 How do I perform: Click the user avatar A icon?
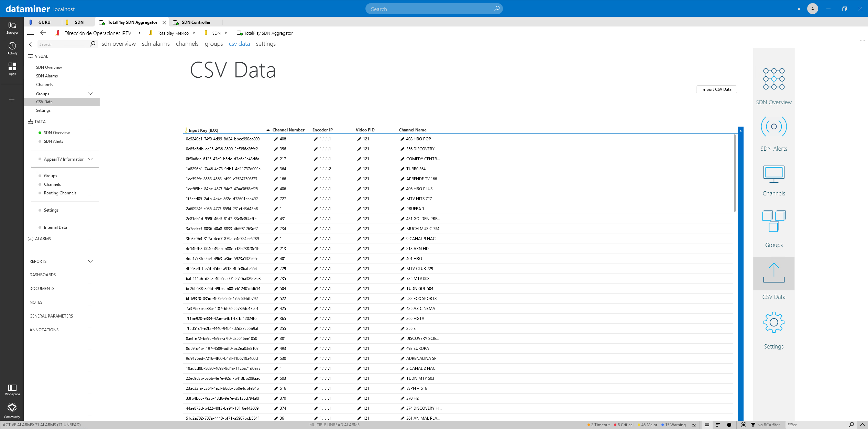[813, 9]
